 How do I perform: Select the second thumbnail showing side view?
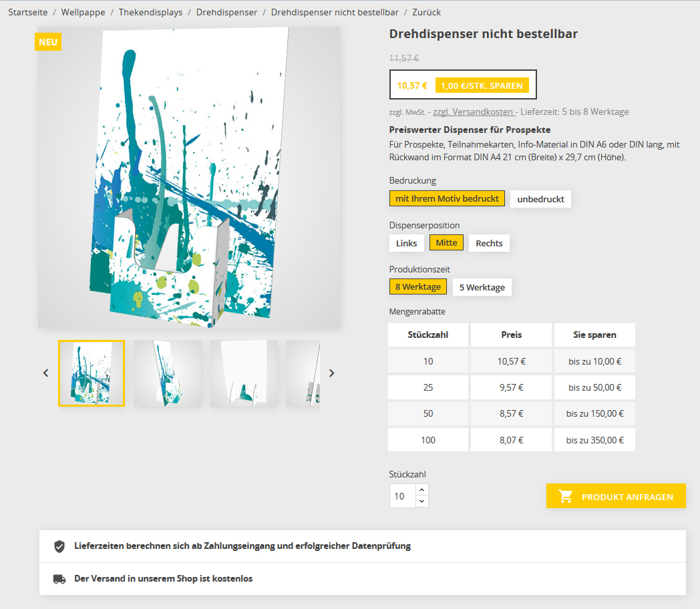[168, 373]
